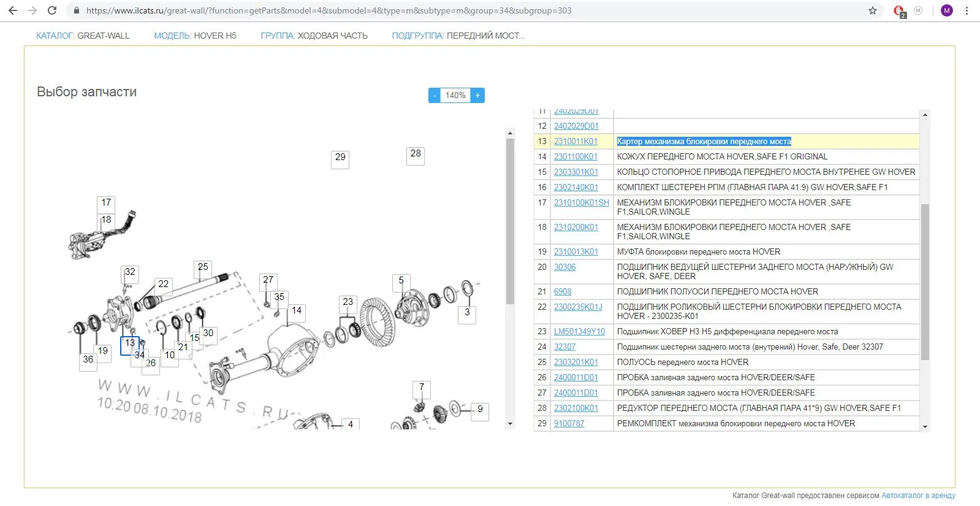This screenshot has width=980, height=506.
Task: Open part number 2310100K01SH link
Action: pos(582,202)
